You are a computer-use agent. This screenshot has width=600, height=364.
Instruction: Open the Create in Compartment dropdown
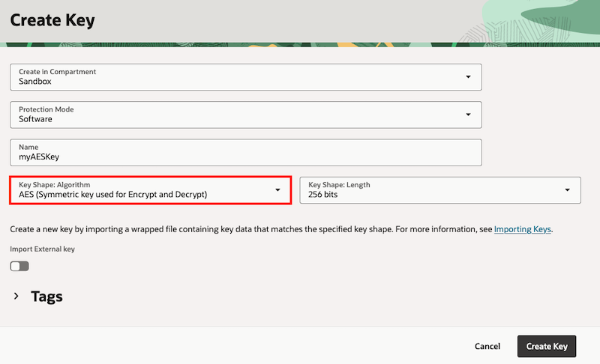245,77
